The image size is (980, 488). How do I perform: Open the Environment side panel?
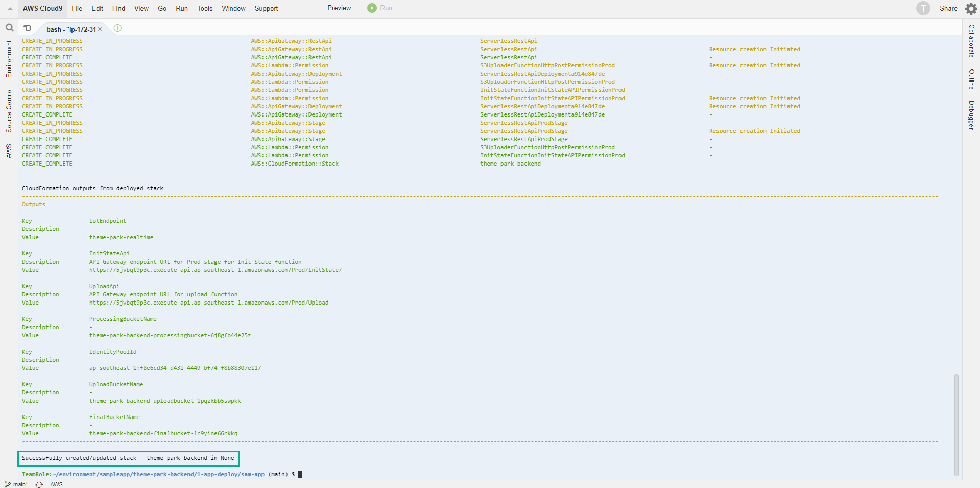click(x=9, y=59)
